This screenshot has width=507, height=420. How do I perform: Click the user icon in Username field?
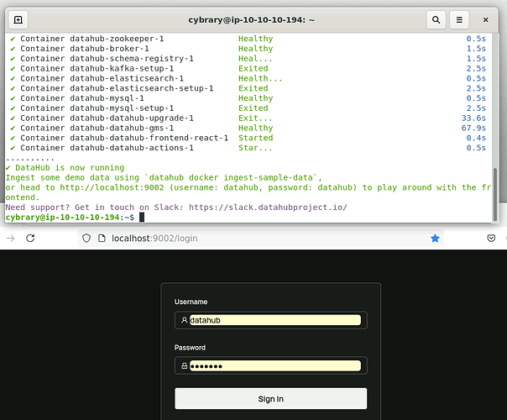click(184, 320)
